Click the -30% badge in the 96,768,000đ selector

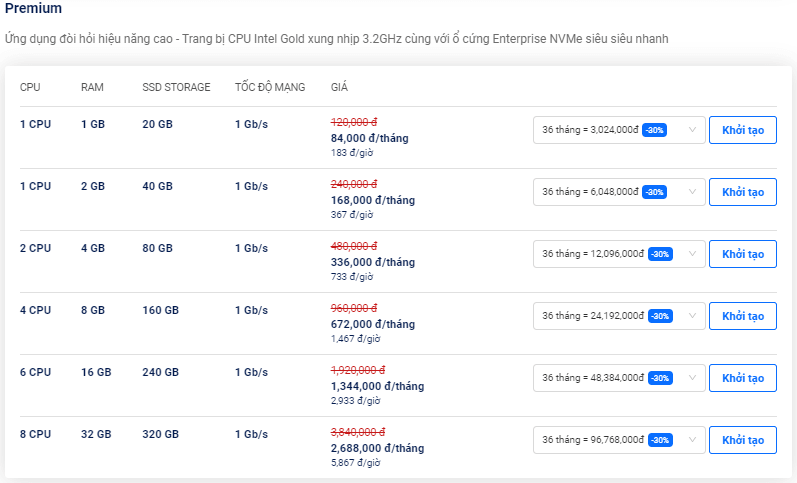coord(660,440)
